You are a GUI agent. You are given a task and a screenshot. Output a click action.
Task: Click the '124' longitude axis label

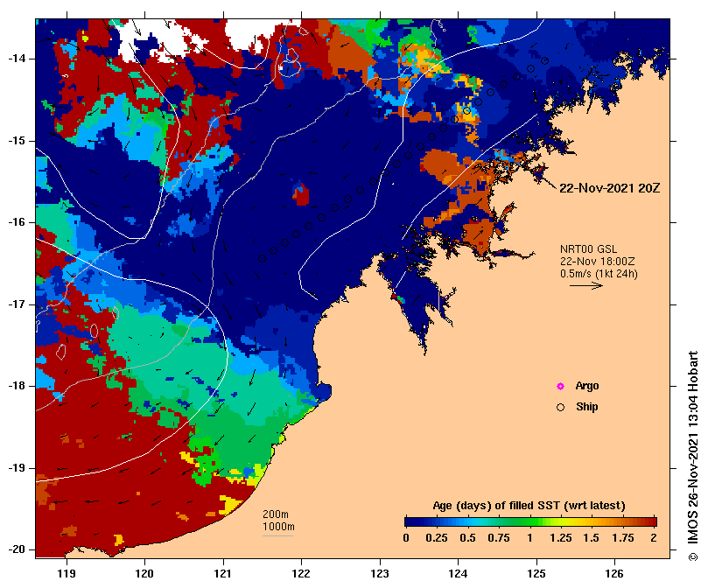(458, 574)
